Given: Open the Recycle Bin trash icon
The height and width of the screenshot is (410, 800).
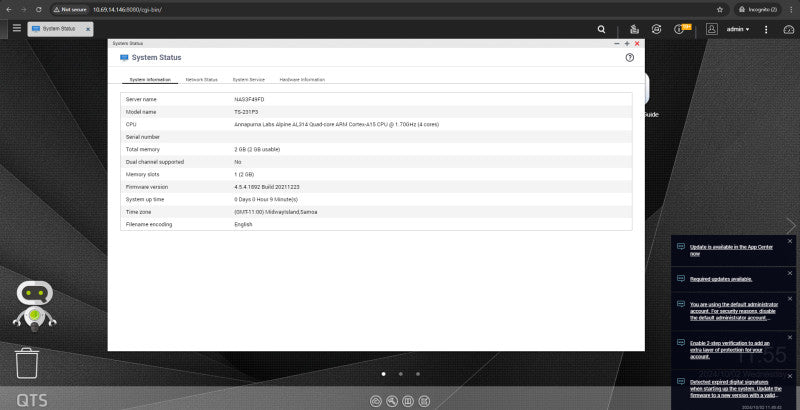Looking at the screenshot, I should click(x=27, y=363).
